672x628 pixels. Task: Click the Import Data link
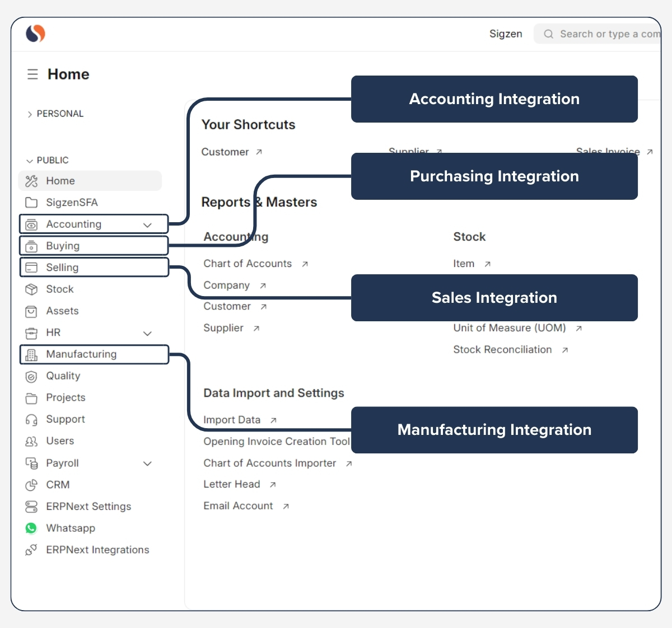(x=232, y=419)
